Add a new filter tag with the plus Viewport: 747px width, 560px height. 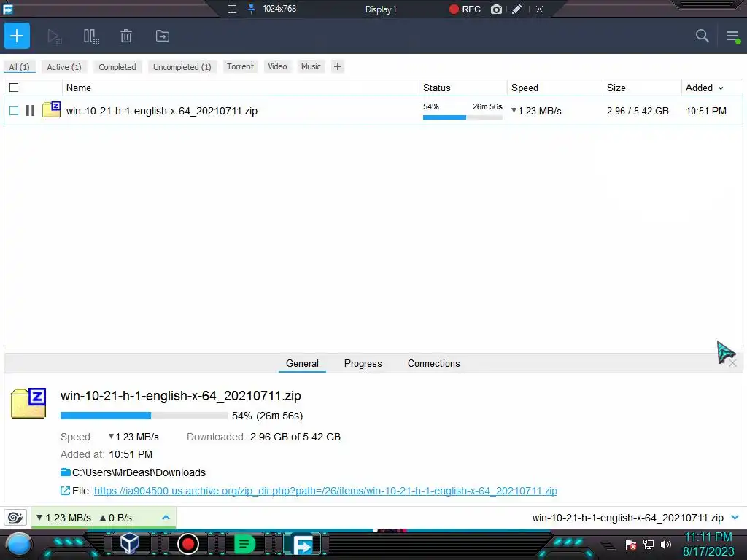point(337,66)
